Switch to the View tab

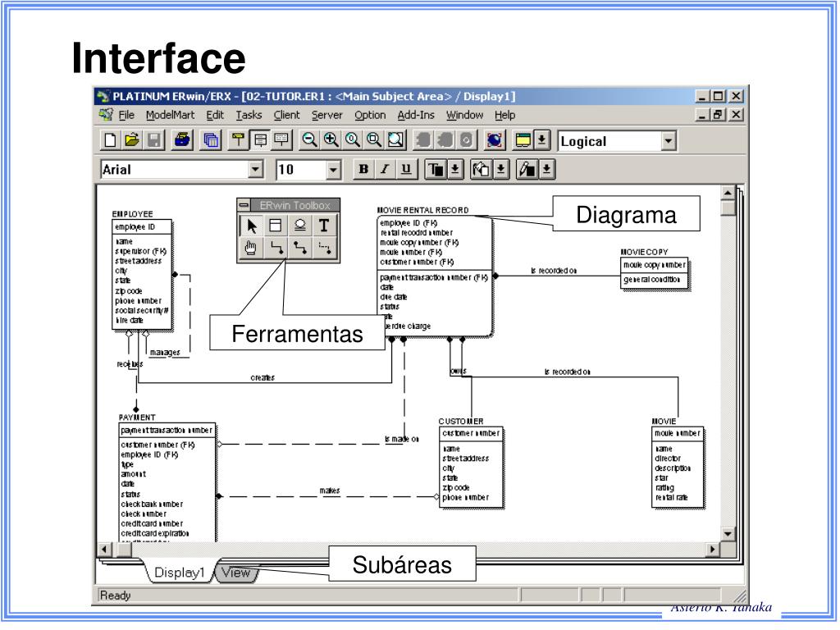235,573
